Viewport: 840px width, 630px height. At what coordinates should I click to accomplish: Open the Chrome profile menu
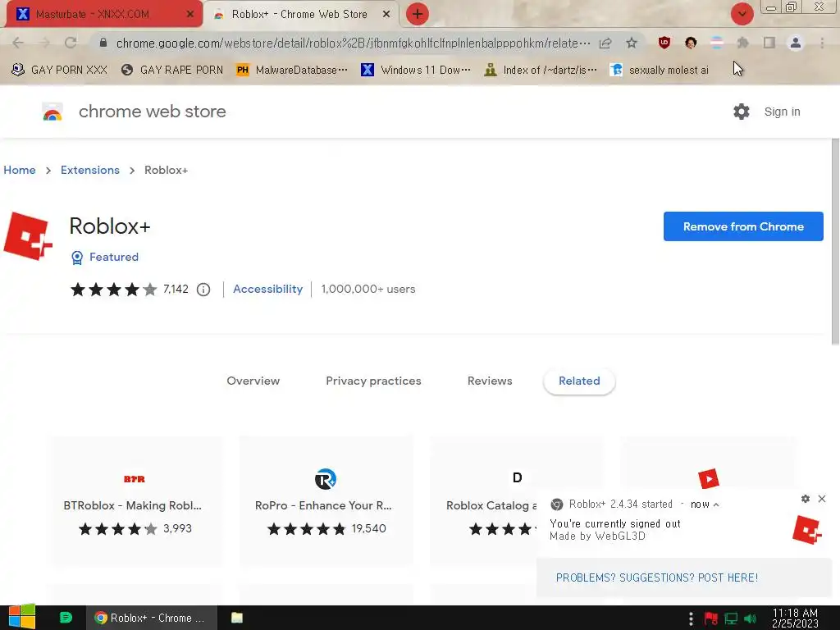(796, 43)
